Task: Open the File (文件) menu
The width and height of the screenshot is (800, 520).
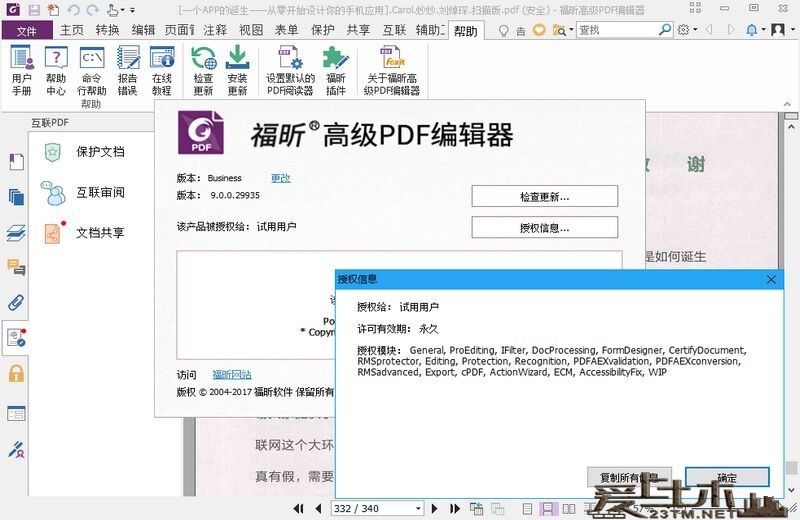Action: (27, 31)
